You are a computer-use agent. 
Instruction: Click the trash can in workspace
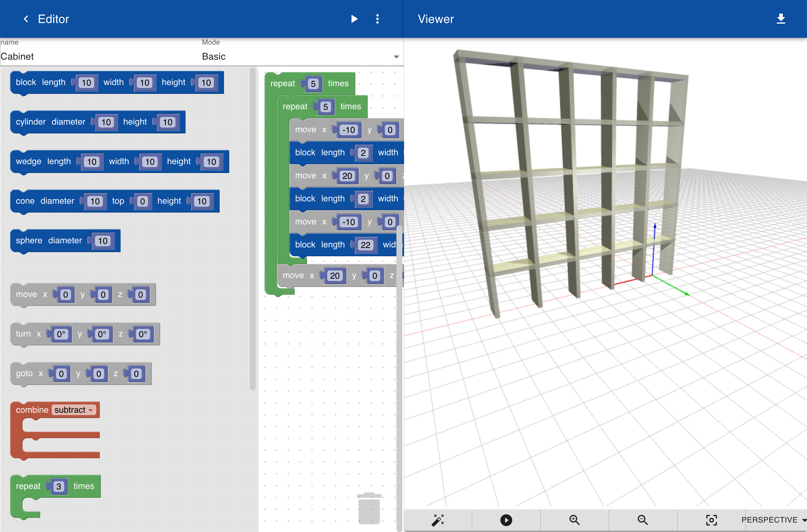pyautogui.click(x=369, y=508)
